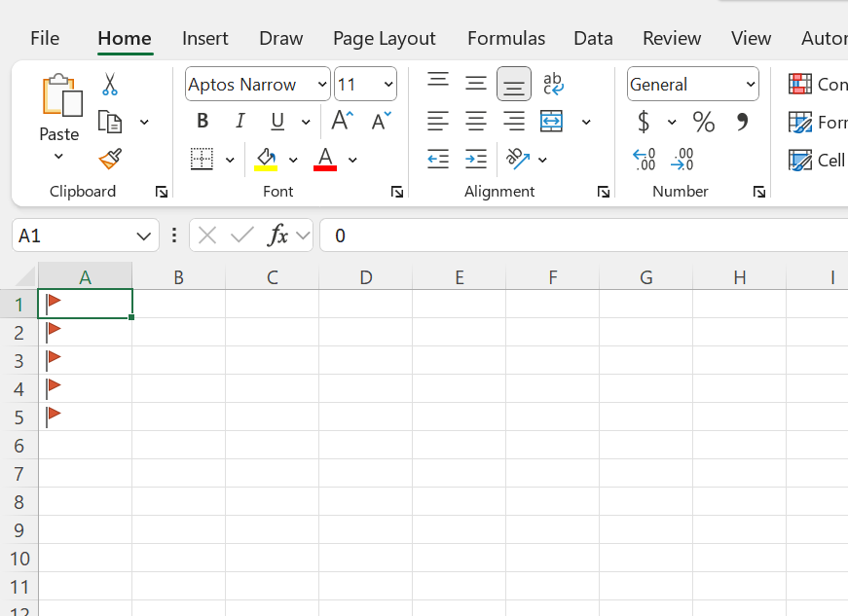Copy selection using the Copy icon
This screenshot has height=616, width=848.
[110, 122]
